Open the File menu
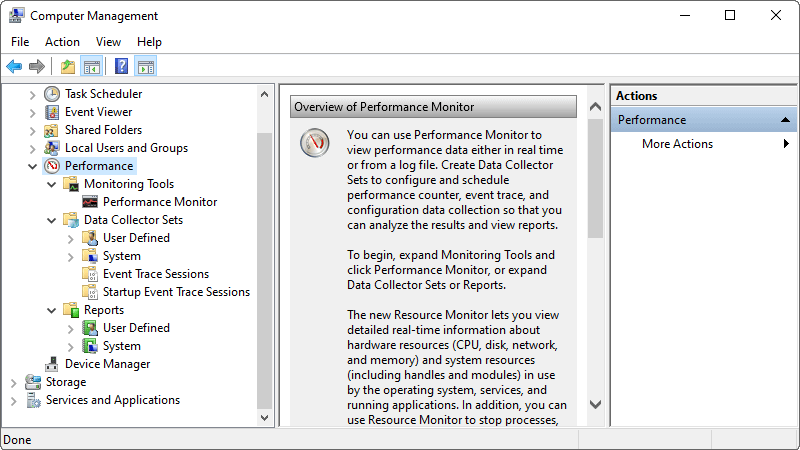Viewport: 800px width, 450px height. tap(20, 42)
